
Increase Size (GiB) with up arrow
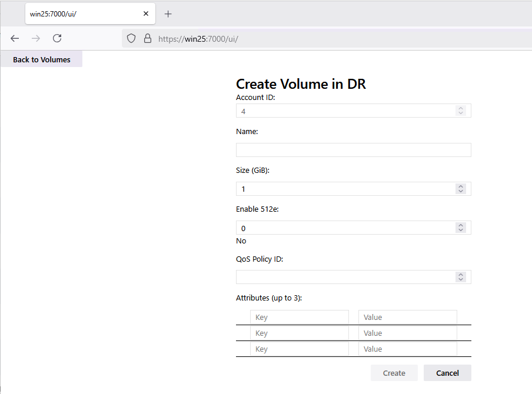tap(461, 186)
